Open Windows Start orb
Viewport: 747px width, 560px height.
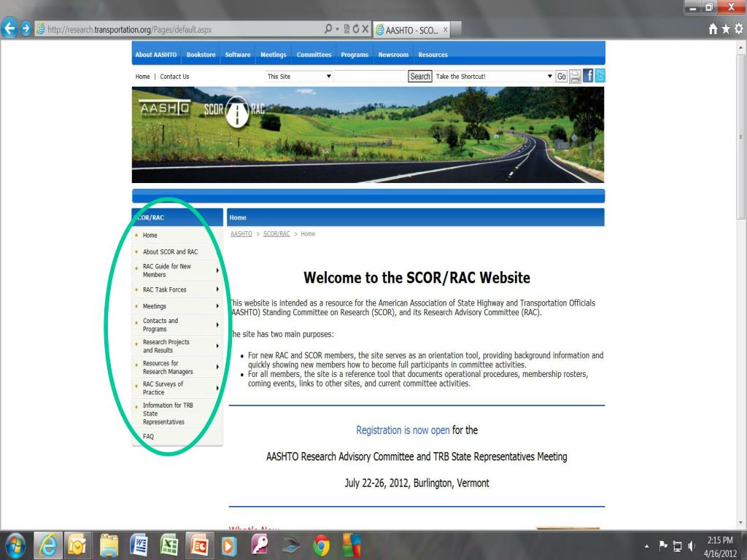15,545
